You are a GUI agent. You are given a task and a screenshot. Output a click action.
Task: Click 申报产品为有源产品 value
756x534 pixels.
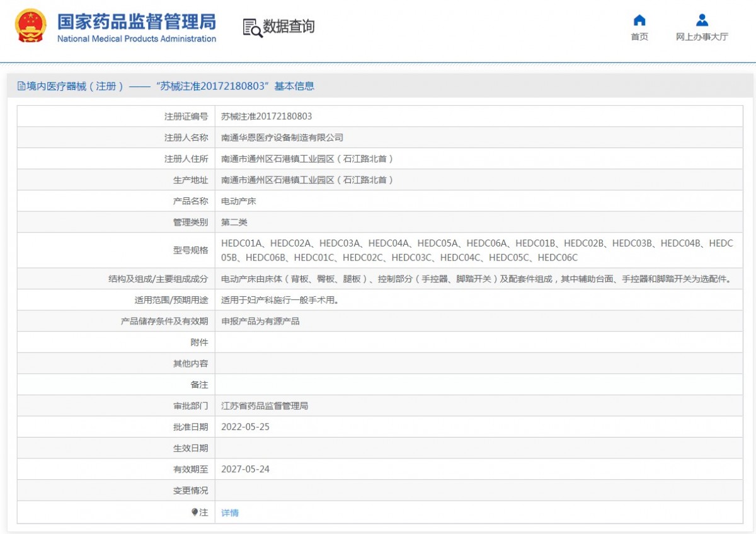coord(260,322)
